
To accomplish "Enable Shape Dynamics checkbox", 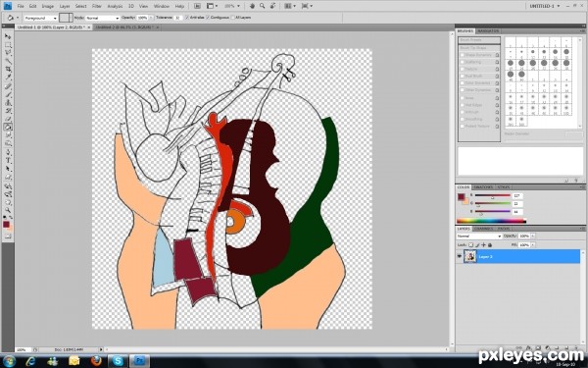I will [x=463, y=55].
